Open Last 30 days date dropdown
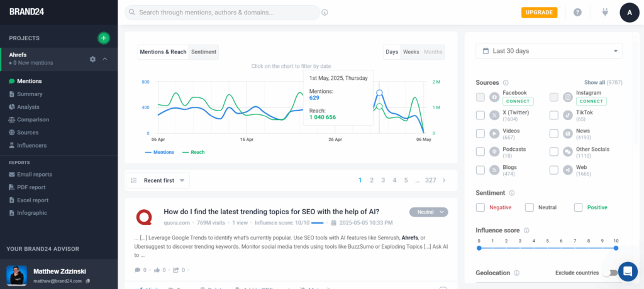 [548, 52]
